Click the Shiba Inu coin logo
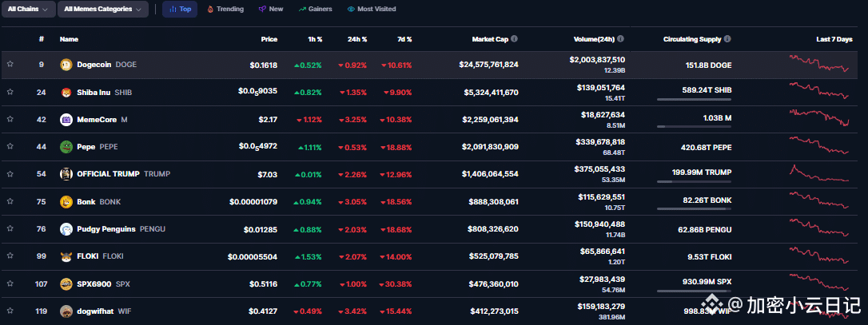The image size is (868, 325). tap(66, 92)
